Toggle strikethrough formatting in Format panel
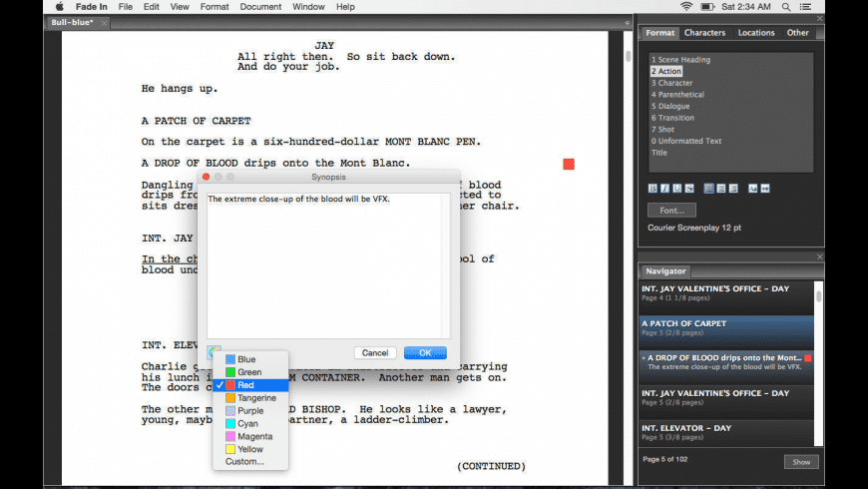Image resolution: width=868 pixels, height=489 pixels. pyautogui.click(x=689, y=189)
